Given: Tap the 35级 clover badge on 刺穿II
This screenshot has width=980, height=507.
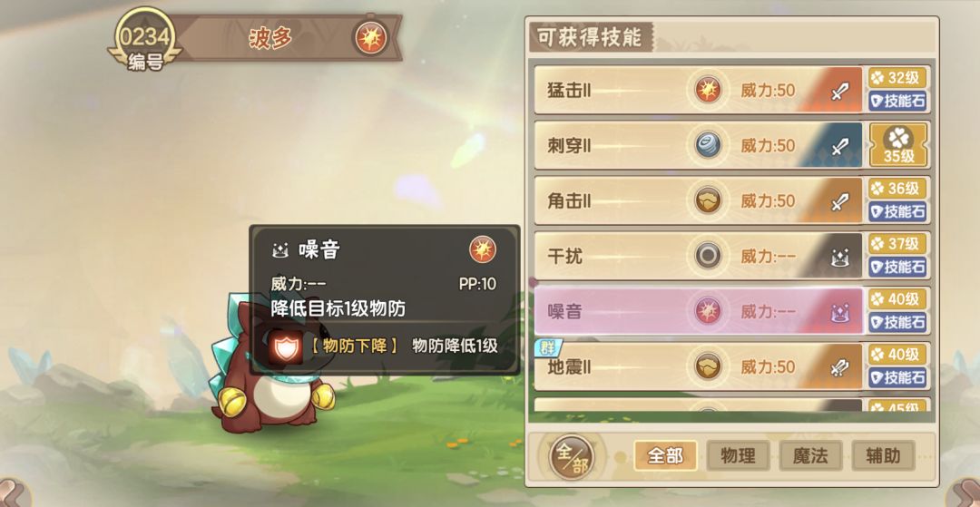Looking at the screenshot, I should [898, 145].
